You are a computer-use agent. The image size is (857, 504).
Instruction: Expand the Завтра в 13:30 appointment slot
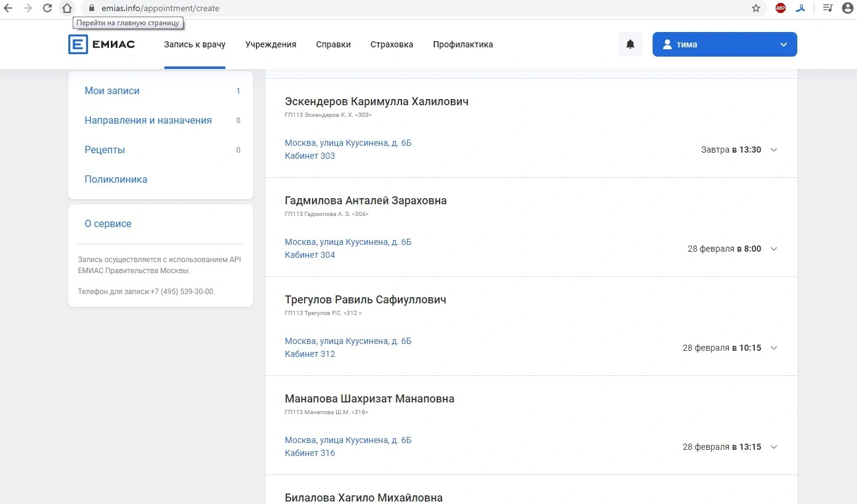[x=774, y=150]
